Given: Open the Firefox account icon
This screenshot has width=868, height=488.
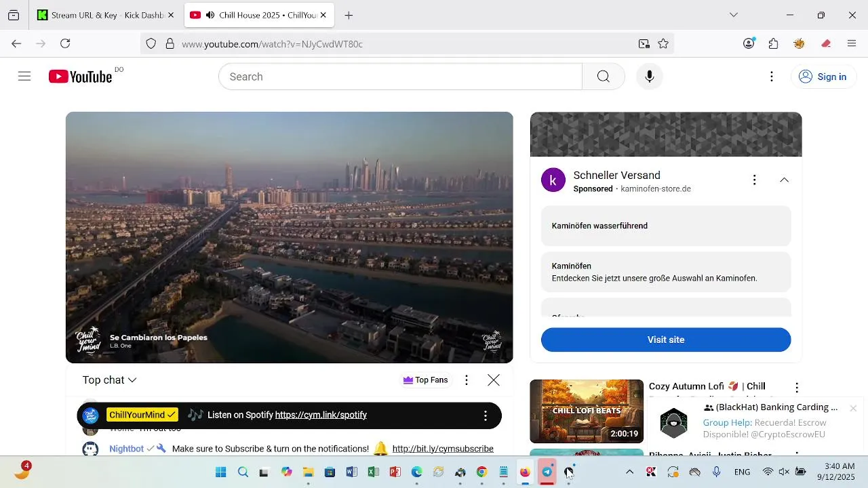Looking at the screenshot, I should (749, 43).
